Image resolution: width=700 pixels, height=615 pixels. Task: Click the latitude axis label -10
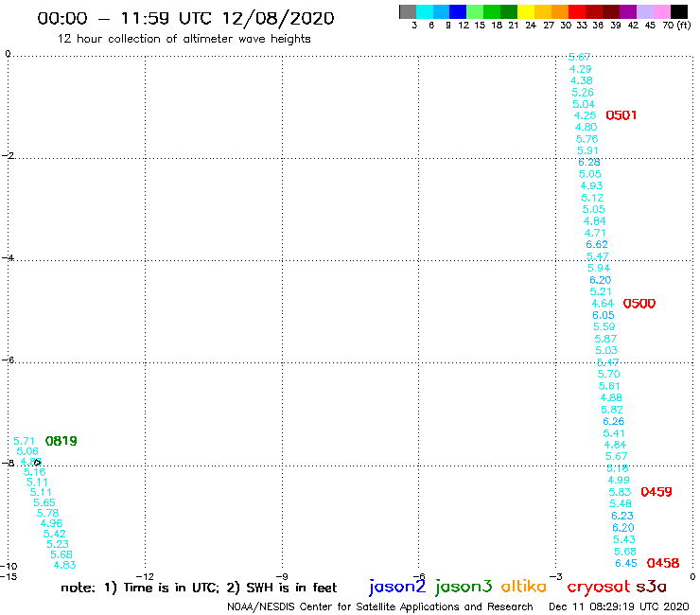pos(9,567)
